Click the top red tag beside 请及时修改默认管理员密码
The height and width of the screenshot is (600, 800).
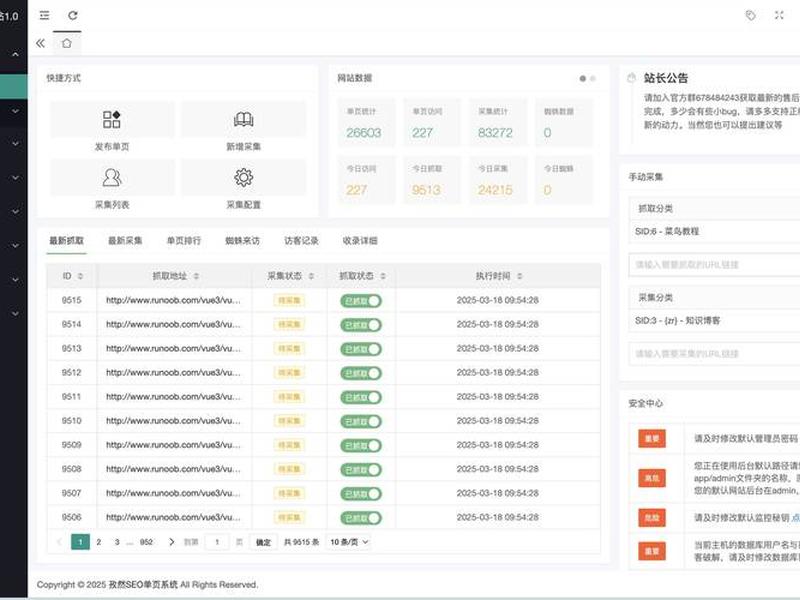click(x=652, y=439)
